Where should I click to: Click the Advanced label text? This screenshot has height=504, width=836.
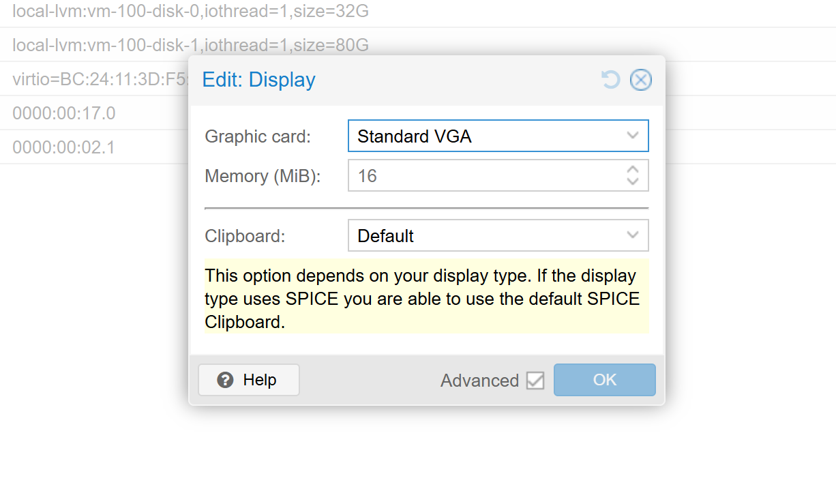pyautogui.click(x=479, y=381)
